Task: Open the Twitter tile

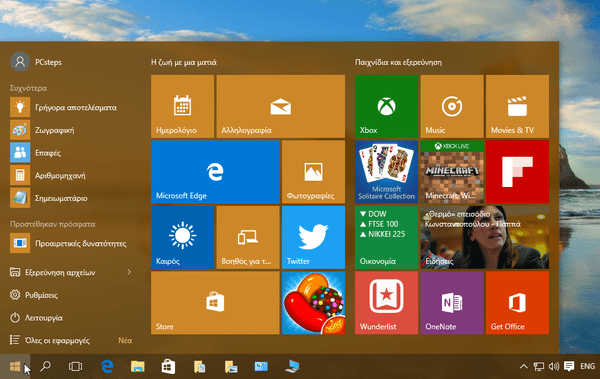Action: [313, 237]
